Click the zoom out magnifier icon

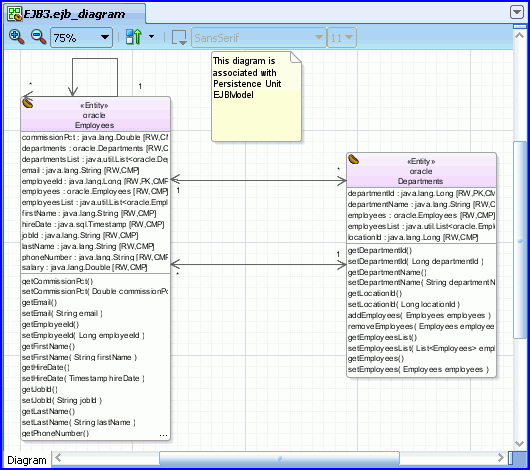coord(38,37)
